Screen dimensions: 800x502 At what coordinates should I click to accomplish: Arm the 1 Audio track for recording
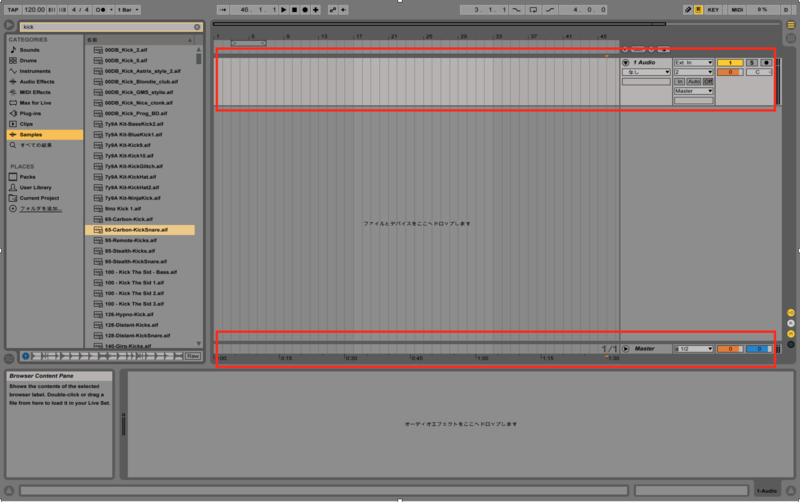(x=766, y=62)
